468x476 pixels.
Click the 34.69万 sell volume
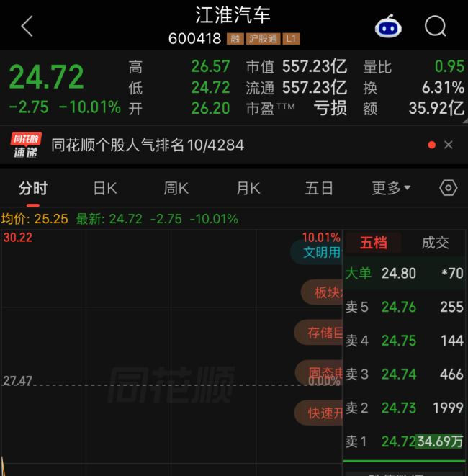[x=440, y=441]
